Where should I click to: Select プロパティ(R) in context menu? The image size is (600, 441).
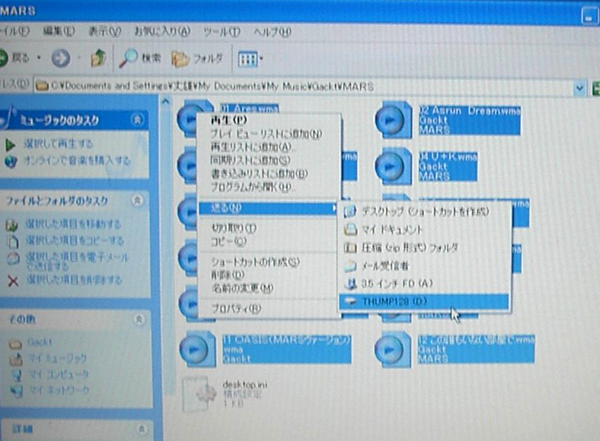coord(267,309)
